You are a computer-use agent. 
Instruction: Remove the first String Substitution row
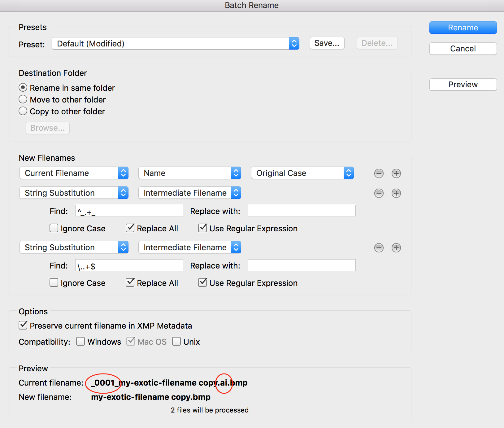point(379,193)
